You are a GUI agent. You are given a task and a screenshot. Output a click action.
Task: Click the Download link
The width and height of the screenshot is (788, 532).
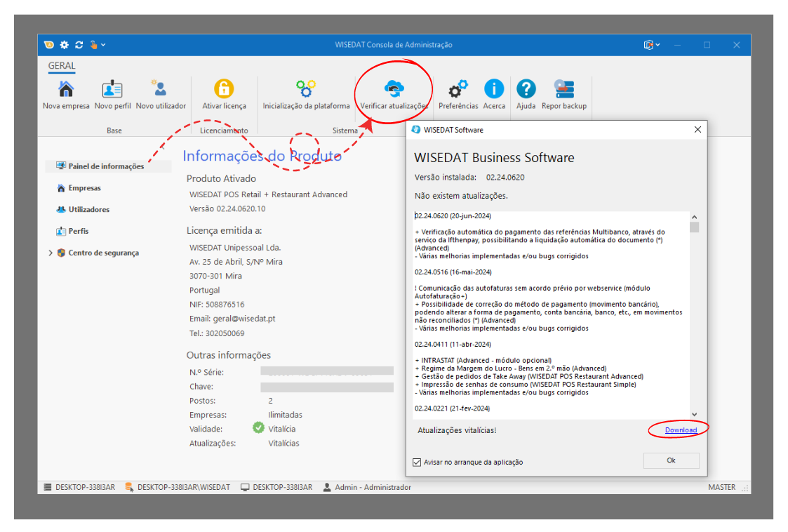click(x=681, y=430)
